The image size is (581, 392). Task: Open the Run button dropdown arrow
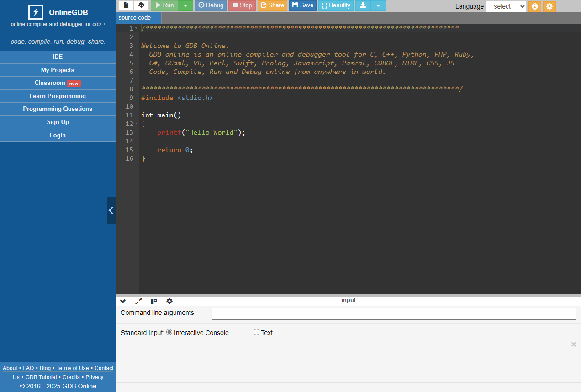point(185,5)
